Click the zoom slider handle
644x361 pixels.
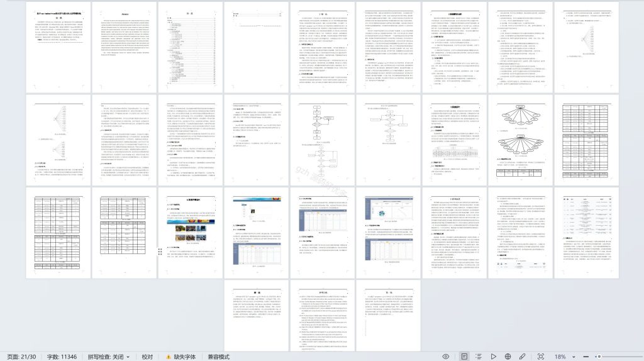[599, 357]
